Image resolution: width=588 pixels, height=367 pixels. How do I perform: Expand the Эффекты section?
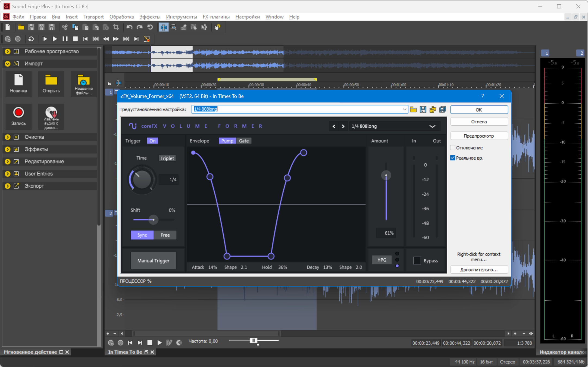tap(8, 149)
